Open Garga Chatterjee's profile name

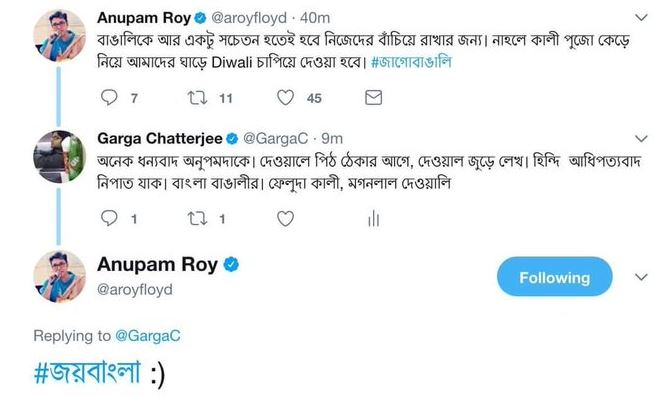(159, 138)
